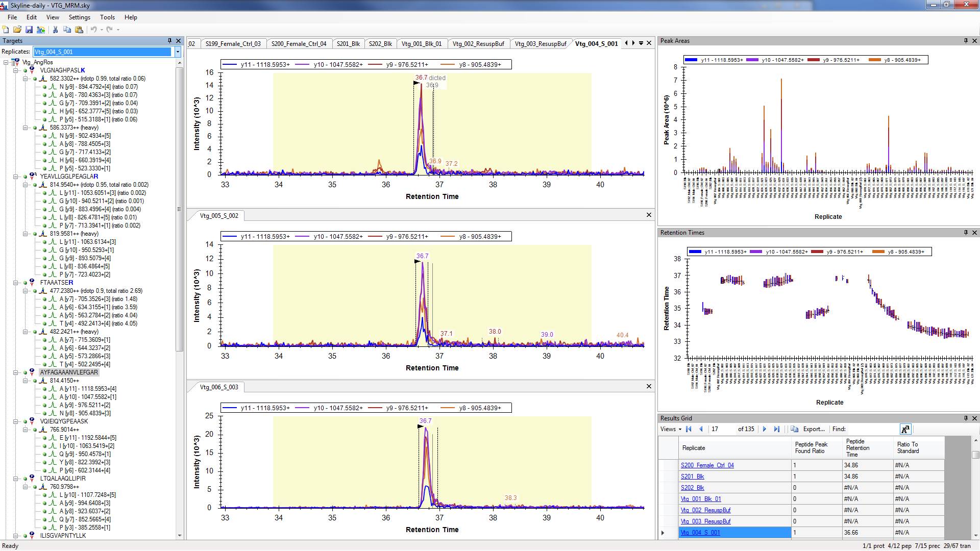
Task: Click the Paste clipboard toolbar icon
Action: [x=79, y=30]
